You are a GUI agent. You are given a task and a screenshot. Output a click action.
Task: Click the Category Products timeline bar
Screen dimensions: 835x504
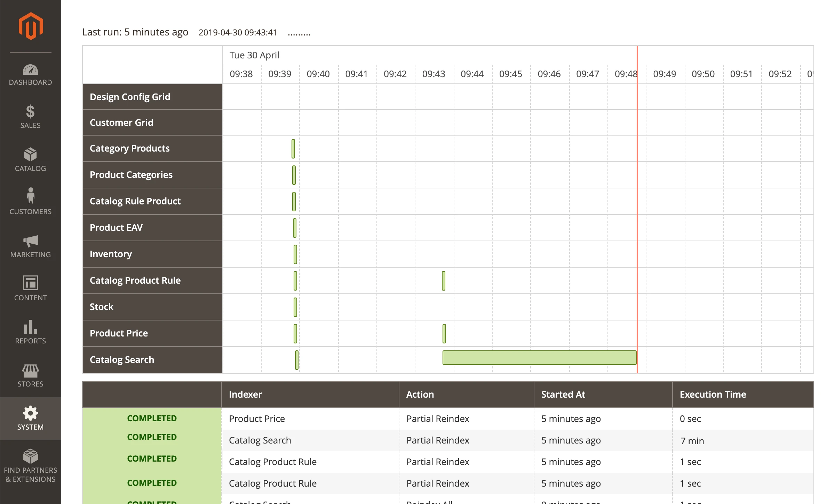pyautogui.click(x=293, y=149)
